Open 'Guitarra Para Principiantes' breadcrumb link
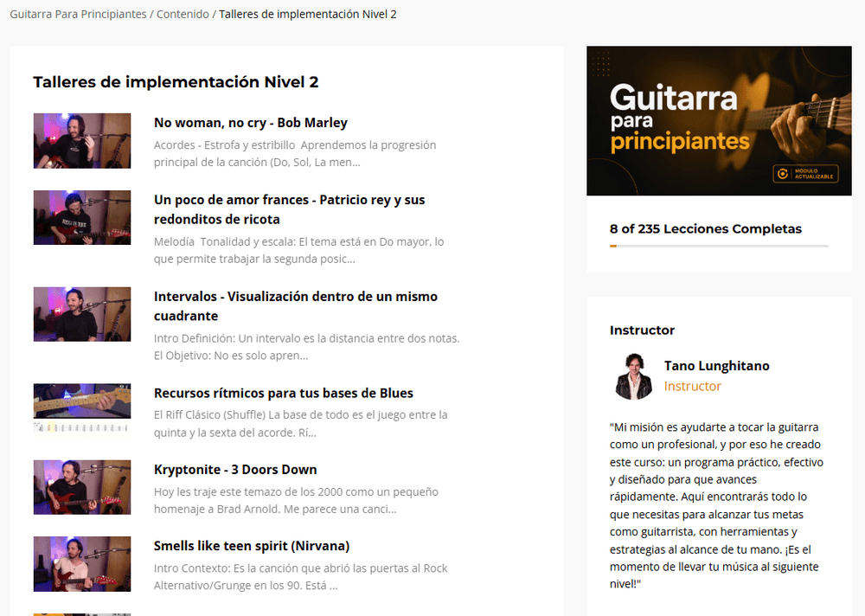This screenshot has height=616, width=865. 79,15
